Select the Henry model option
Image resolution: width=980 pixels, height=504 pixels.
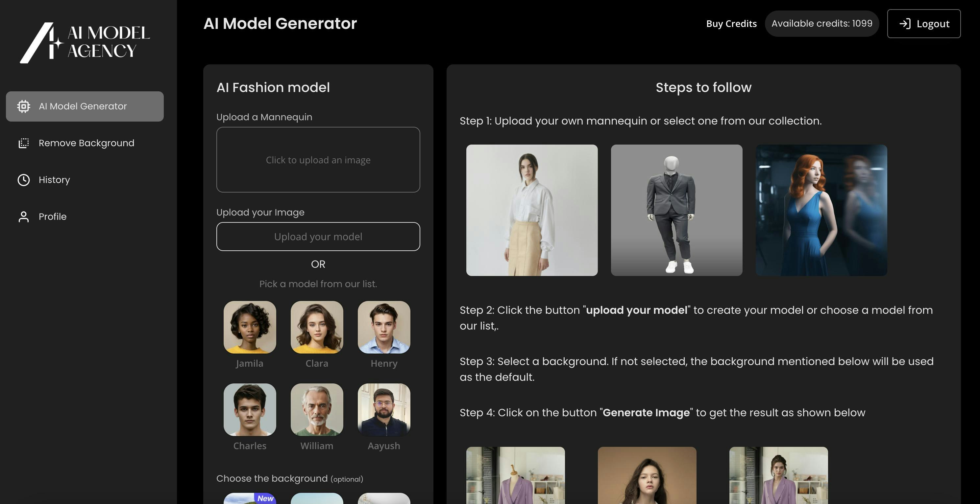(x=383, y=327)
